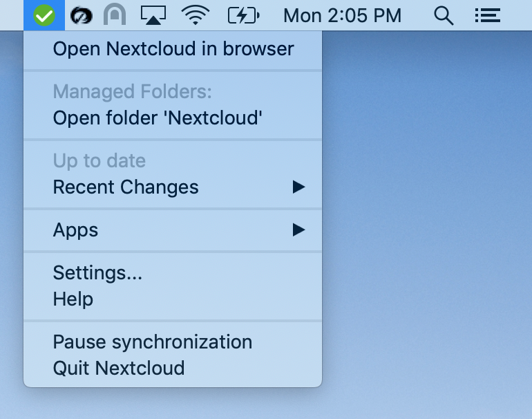Open the Wi-Fi status menu
532x419 pixels.
[196, 15]
